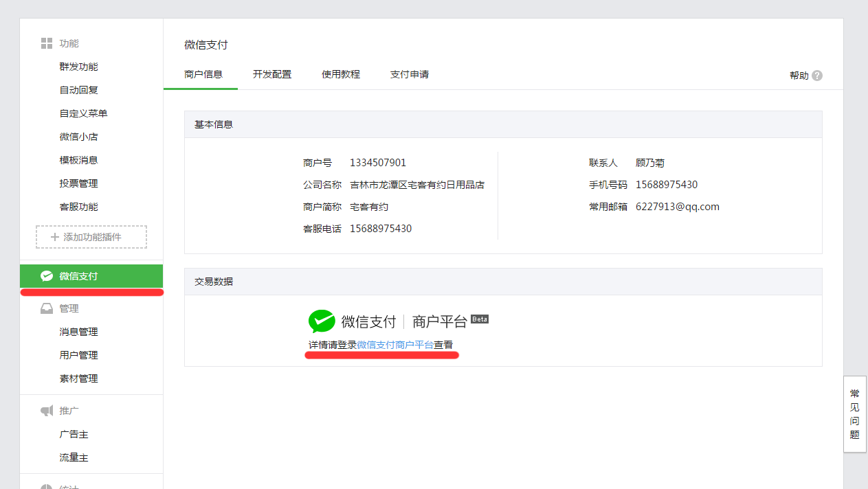868x489 pixels.
Task: Click the 推广 megaphone icon
Action: click(47, 411)
